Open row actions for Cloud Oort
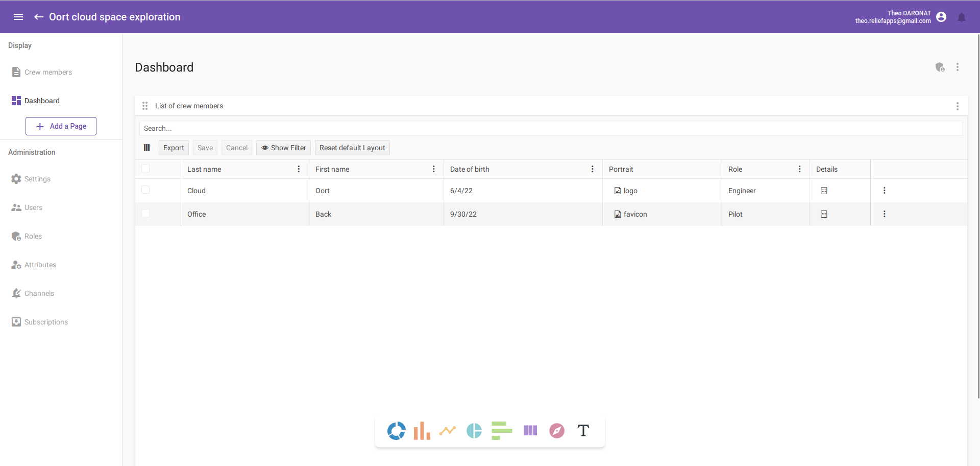 click(885, 191)
